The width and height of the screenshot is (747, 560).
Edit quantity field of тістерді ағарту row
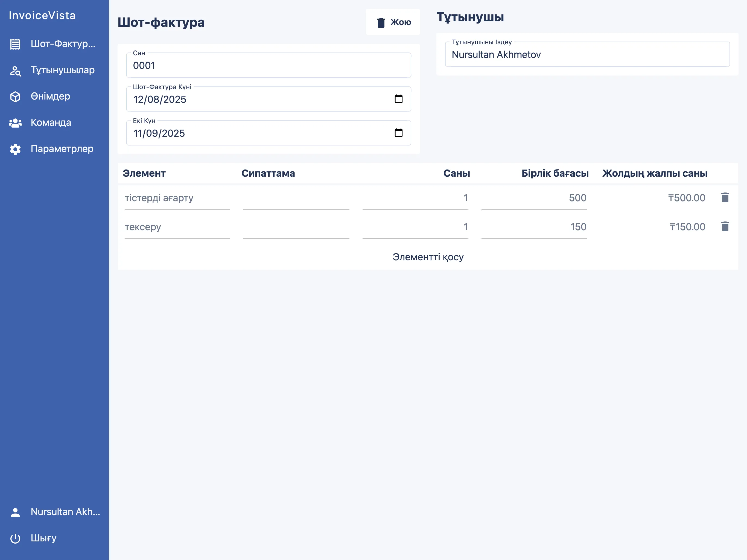[x=415, y=198]
